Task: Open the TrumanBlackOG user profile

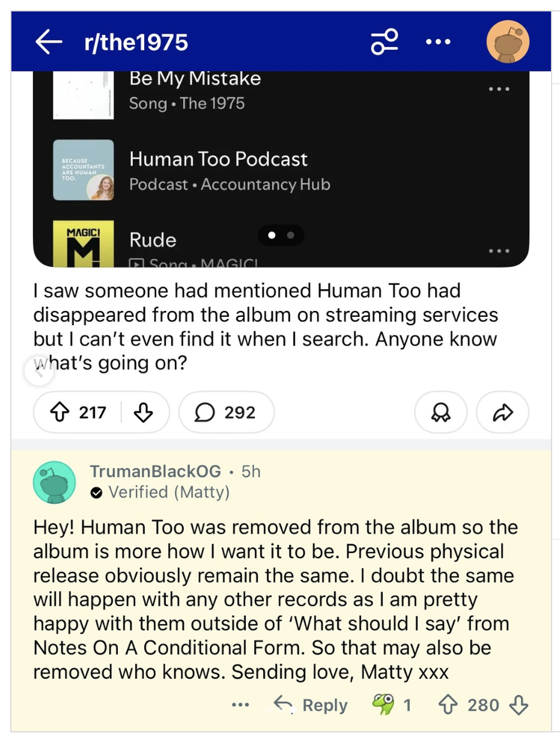Action: pos(155,471)
